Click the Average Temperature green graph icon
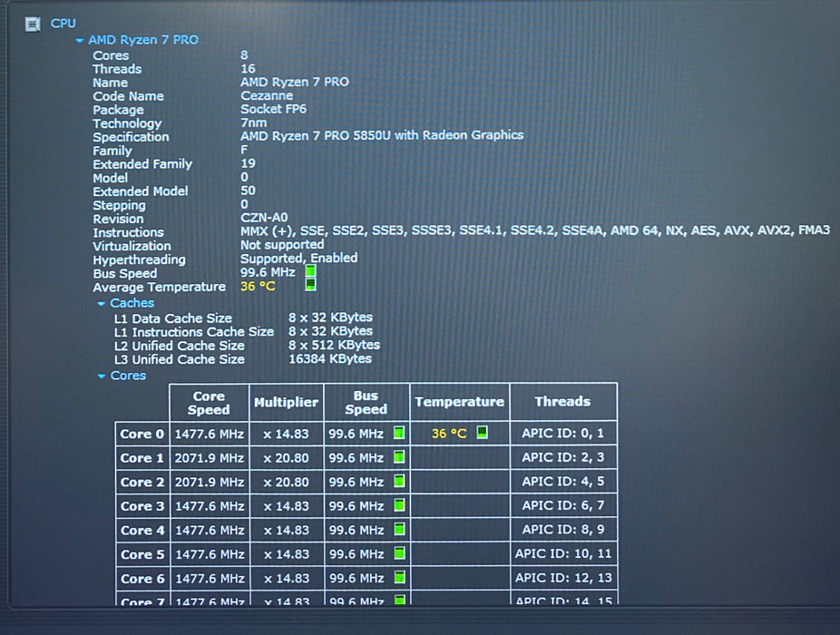Viewport: 840px width, 635px height. 310,285
